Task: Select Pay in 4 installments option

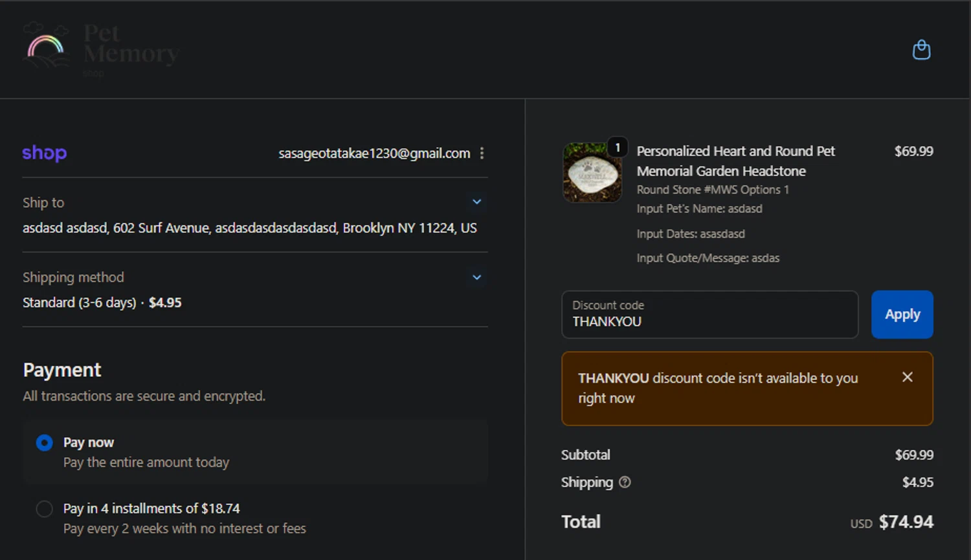Action: pos(45,509)
